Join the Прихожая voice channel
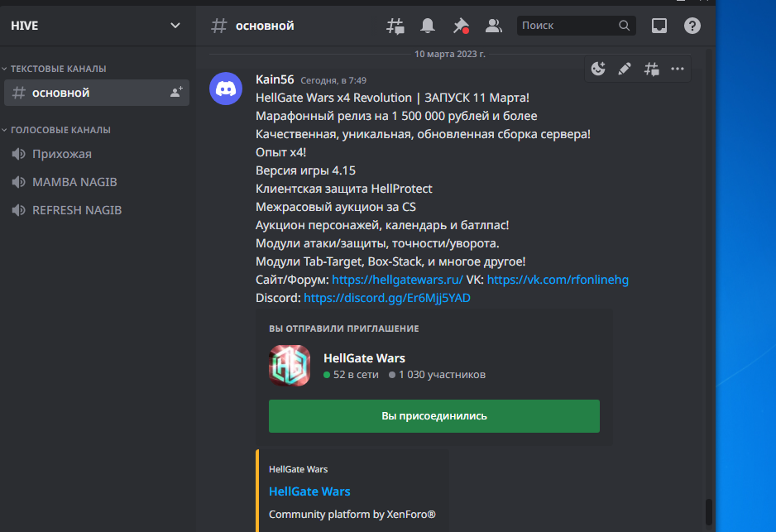The height and width of the screenshot is (532, 776). pyautogui.click(x=97, y=154)
